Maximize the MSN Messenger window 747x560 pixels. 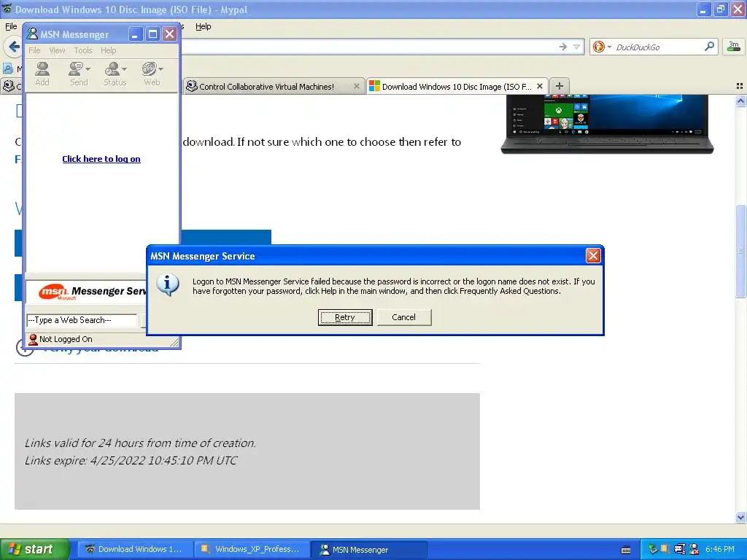tap(152, 34)
